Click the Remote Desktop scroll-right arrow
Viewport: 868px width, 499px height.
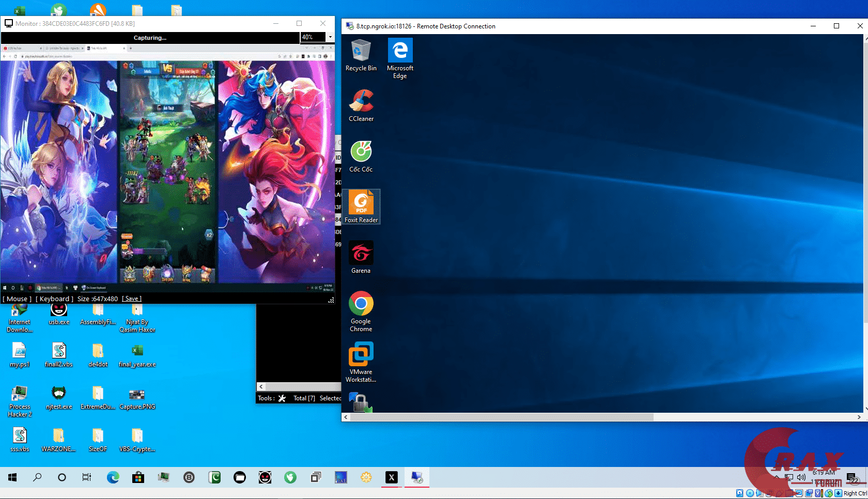click(x=859, y=417)
